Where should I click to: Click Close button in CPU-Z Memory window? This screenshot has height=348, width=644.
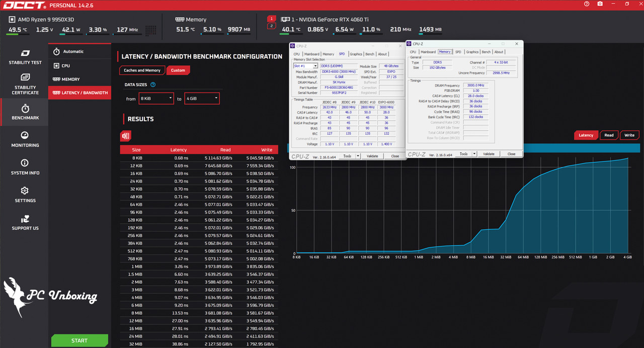[511, 154]
